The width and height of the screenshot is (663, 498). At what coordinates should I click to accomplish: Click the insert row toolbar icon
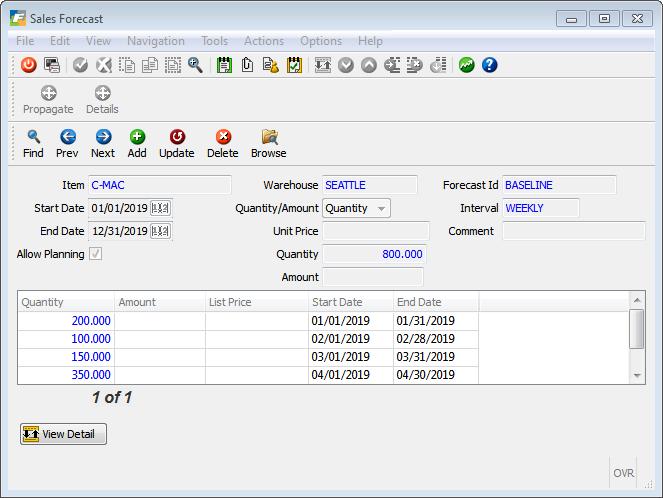392,65
